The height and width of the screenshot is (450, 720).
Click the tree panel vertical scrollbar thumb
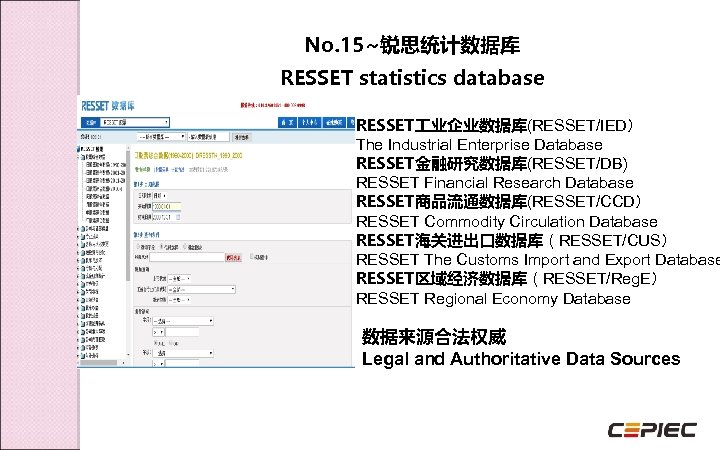[x=128, y=214]
